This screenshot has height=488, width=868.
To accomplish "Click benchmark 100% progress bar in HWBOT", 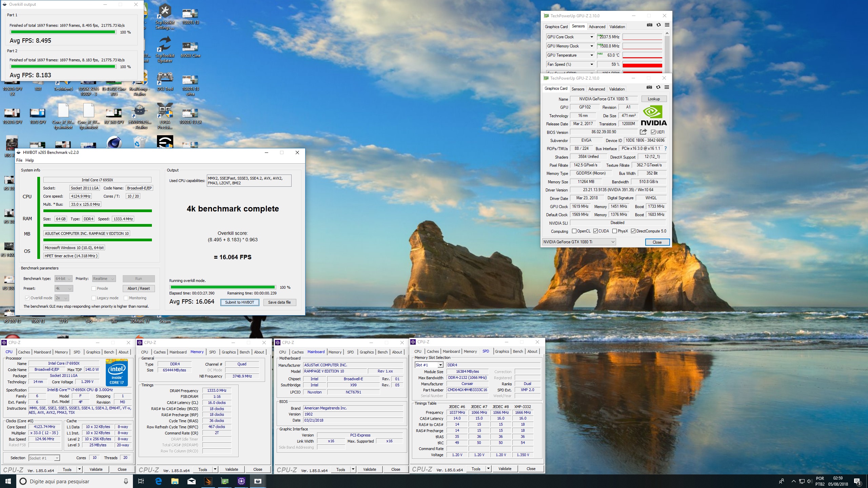I will tap(222, 287).
